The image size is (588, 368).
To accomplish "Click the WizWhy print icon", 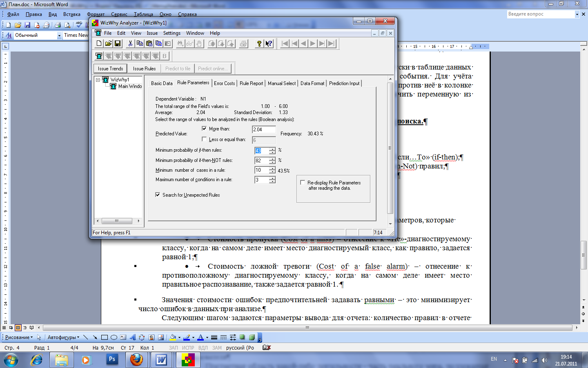I will coord(243,44).
